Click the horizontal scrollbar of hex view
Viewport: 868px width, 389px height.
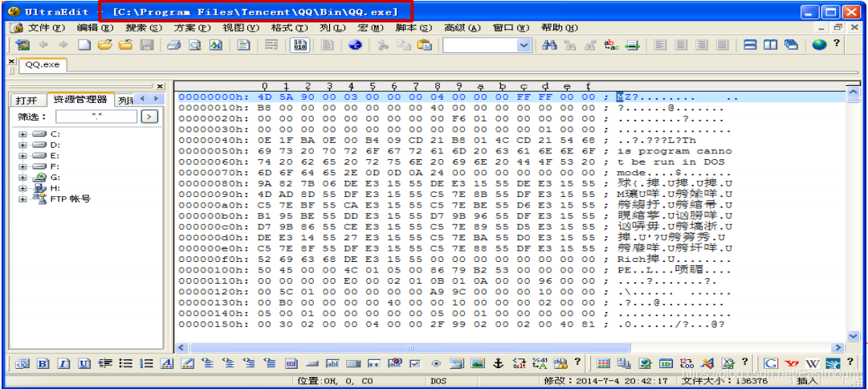tap(410, 347)
